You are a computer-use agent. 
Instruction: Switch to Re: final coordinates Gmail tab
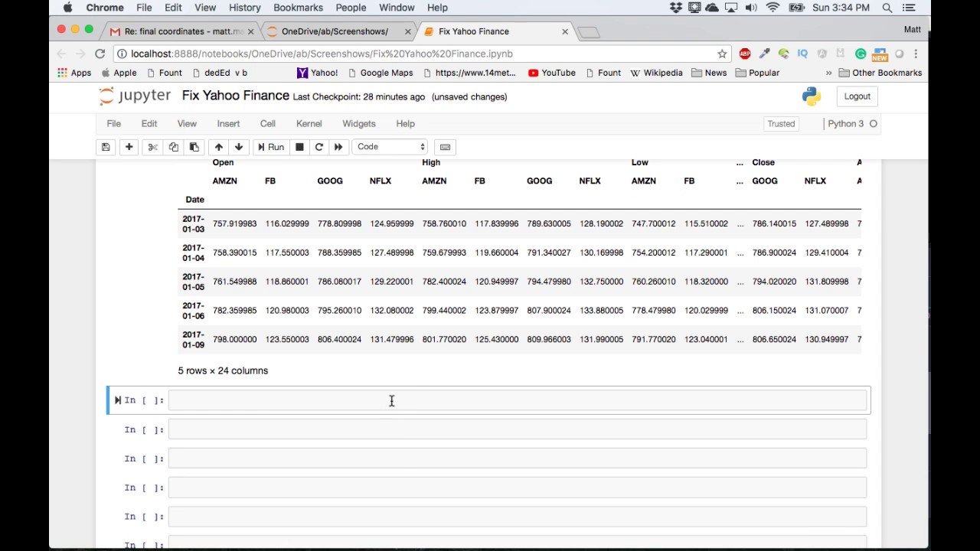click(x=180, y=31)
